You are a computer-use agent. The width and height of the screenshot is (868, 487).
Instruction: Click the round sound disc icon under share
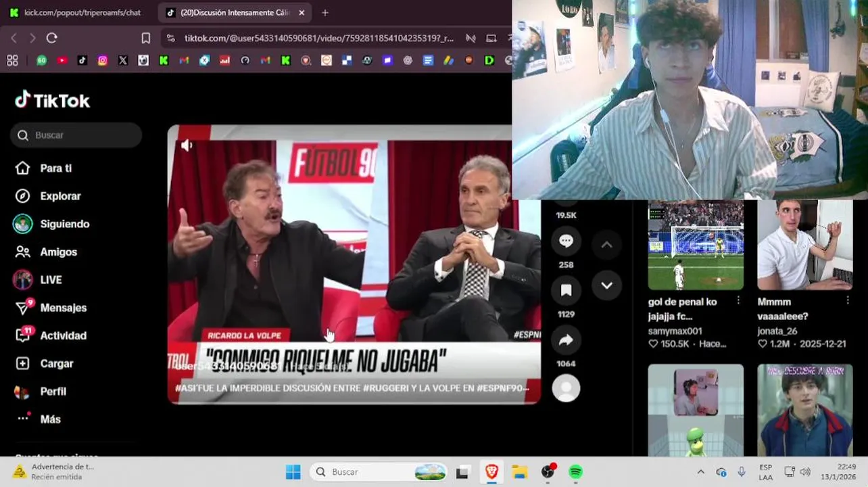(566, 388)
